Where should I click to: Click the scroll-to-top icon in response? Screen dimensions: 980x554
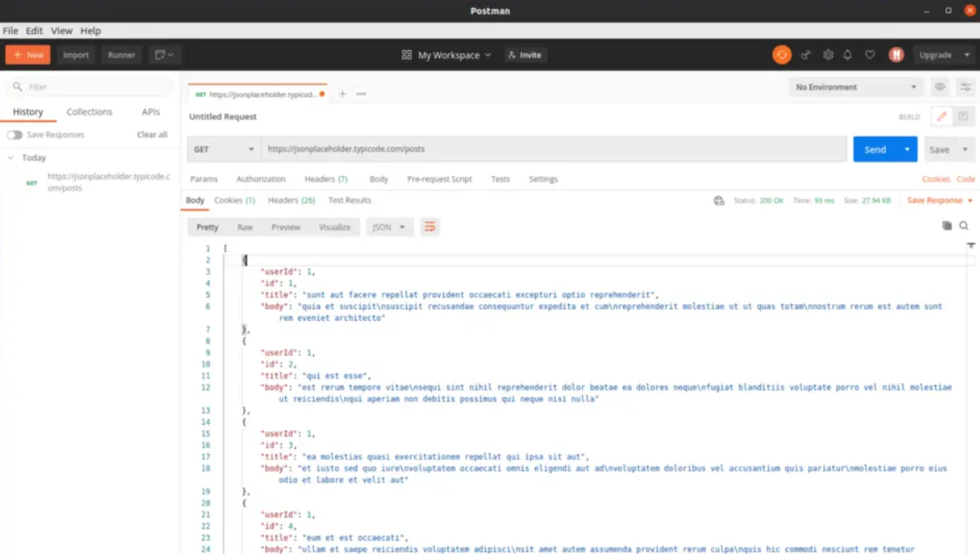(x=971, y=246)
